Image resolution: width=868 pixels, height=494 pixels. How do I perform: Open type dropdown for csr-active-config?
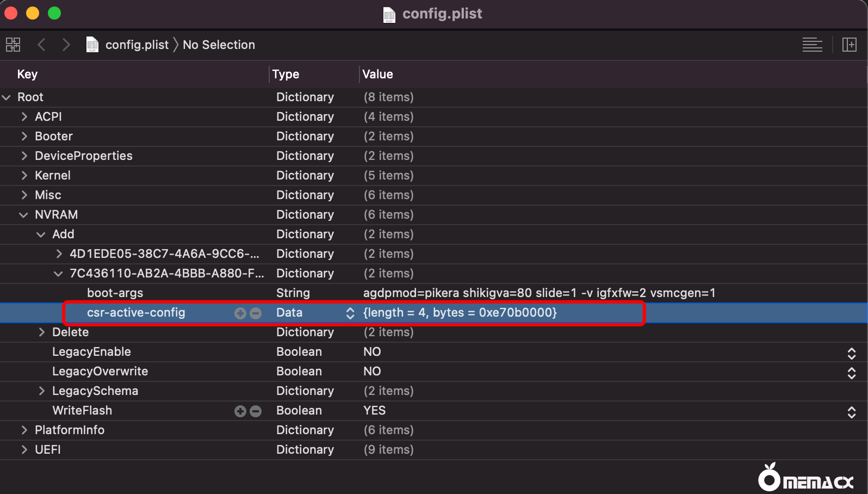tap(350, 313)
